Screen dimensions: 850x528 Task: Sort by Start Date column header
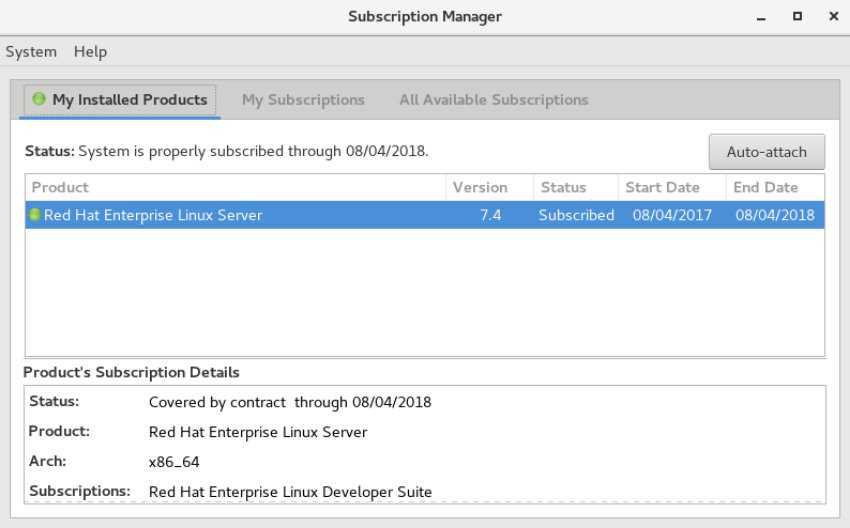point(672,188)
